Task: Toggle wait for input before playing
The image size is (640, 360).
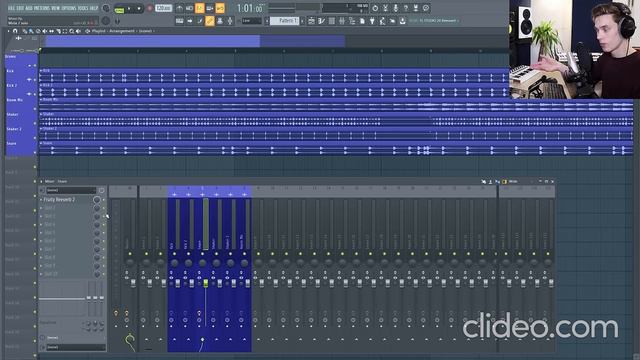Action: (x=190, y=8)
